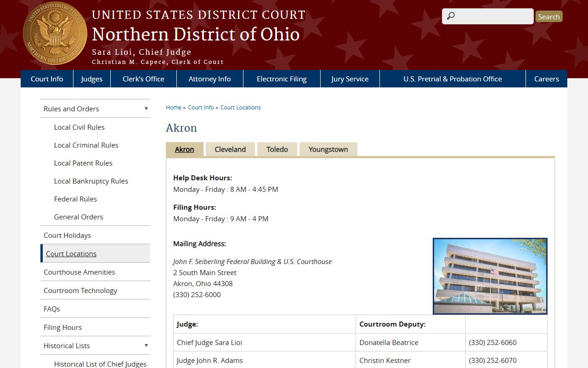
Task: Switch to the Toledo tab
Action: 277,149
